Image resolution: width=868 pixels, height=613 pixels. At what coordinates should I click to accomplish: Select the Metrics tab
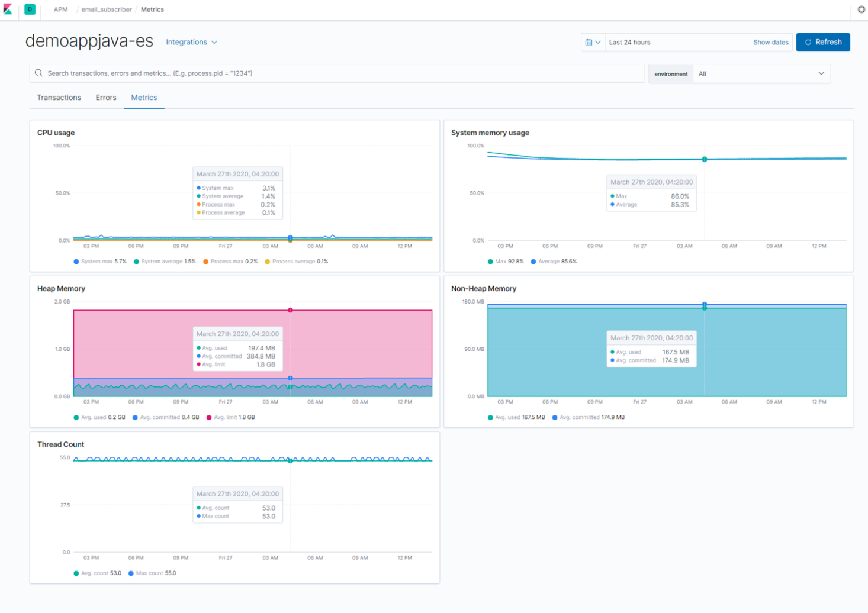144,98
